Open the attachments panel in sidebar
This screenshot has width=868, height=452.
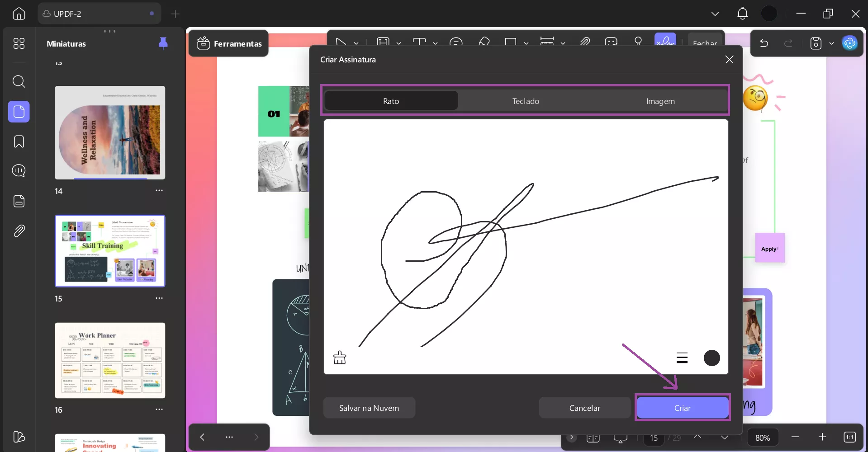[19, 231]
